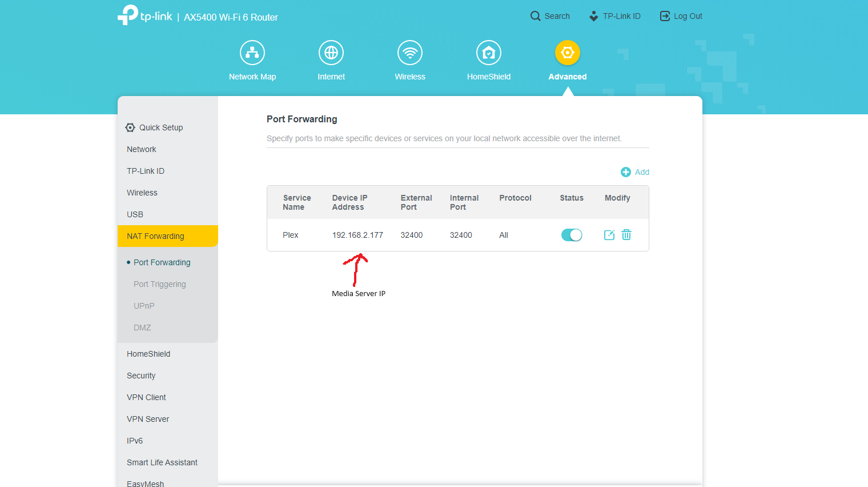Edit the Plex port forwarding entry
This screenshot has height=487, width=868.
pyautogui.click(x=609, y=235)
